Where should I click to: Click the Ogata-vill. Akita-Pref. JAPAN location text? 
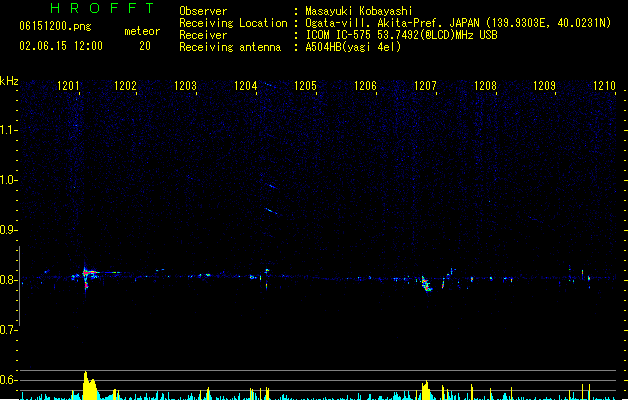[458, 23]
